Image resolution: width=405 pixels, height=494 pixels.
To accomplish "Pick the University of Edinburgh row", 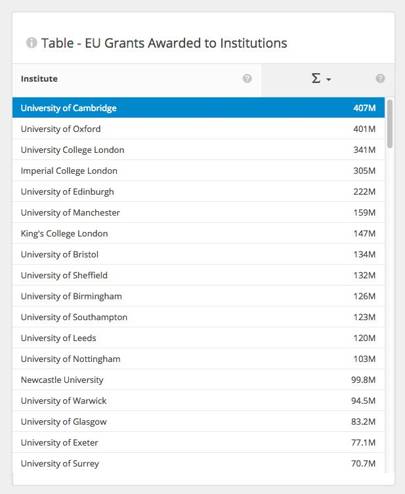I will click(x=199, y=192).
